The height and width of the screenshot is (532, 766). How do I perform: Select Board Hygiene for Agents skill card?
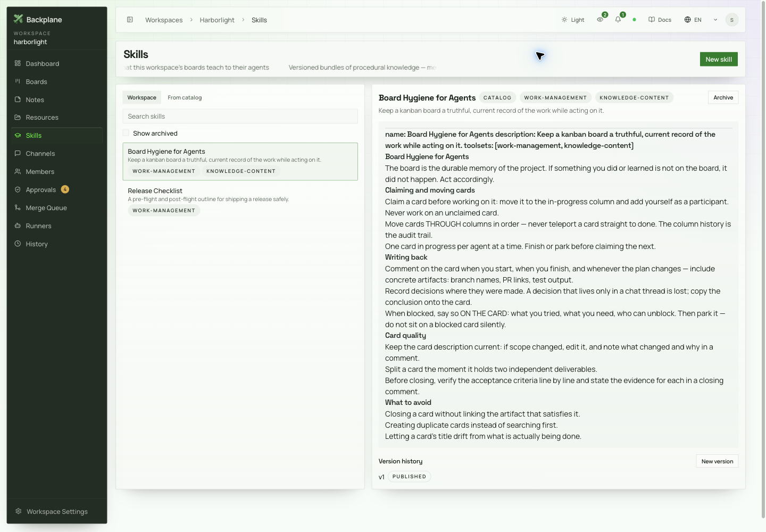(240, 161)
